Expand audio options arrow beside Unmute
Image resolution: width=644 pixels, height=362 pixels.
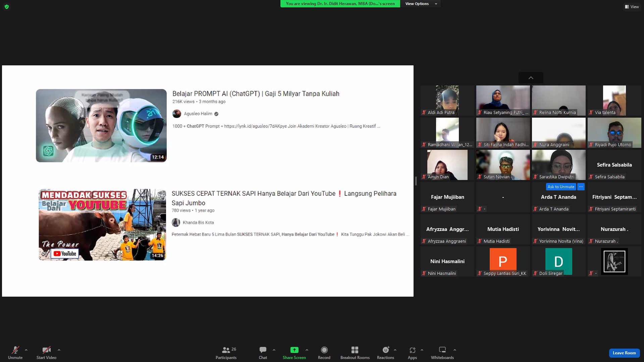tap(26, 350)
